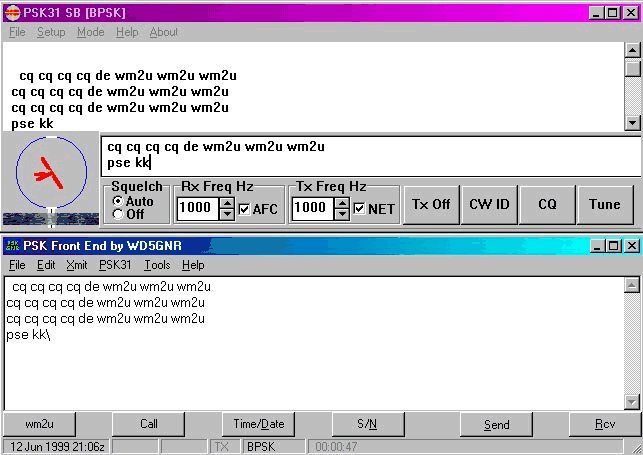
Task: Close the PSK Front End window
Action: tap(632, 246)
